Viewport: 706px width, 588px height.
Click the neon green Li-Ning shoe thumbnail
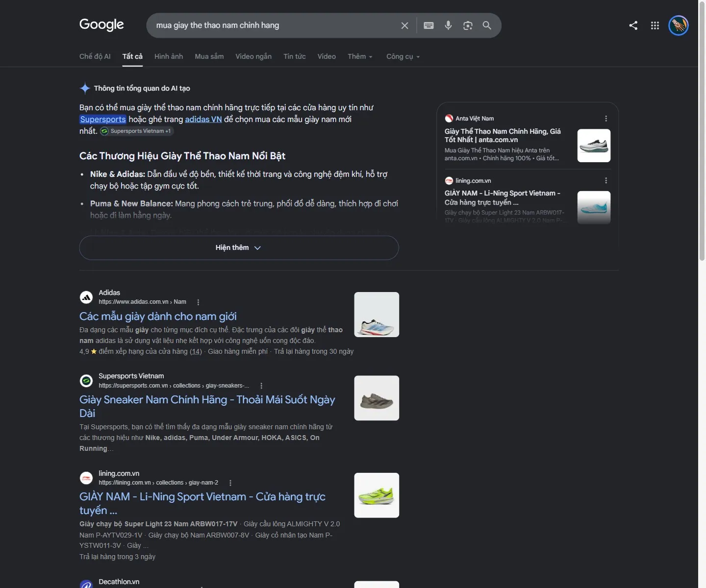pyautogui.click(x=377, y=495)
